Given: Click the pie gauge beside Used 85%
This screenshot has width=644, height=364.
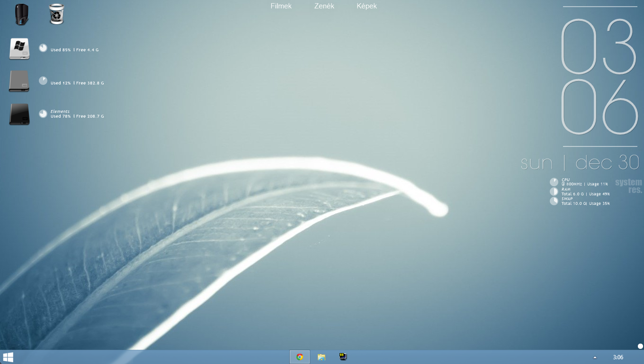Looking at the screenshot, I should coord(43,48).
